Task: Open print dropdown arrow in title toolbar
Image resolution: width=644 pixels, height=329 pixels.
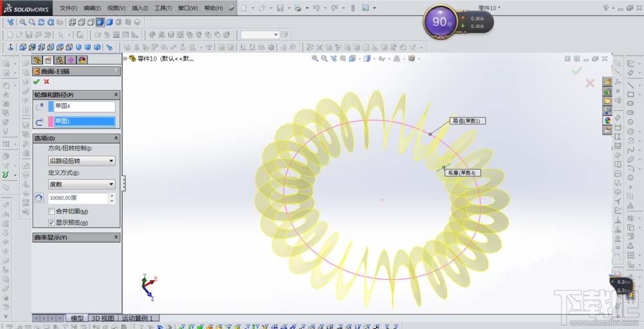Action: [x=307, y=8]
